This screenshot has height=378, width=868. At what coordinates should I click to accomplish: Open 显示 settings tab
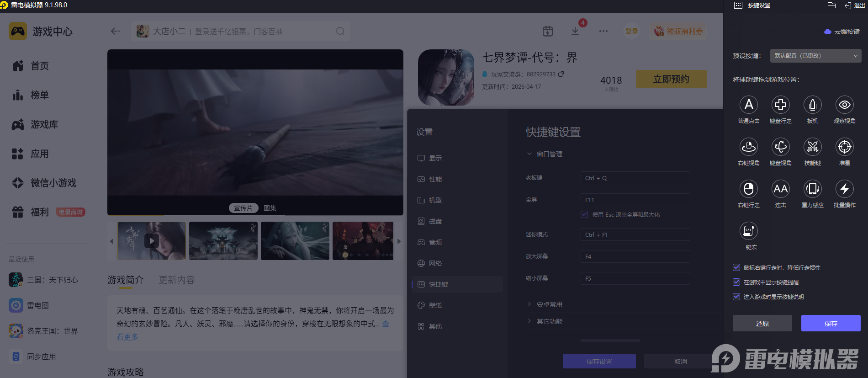pyautogui.click(x=457, y=158)
